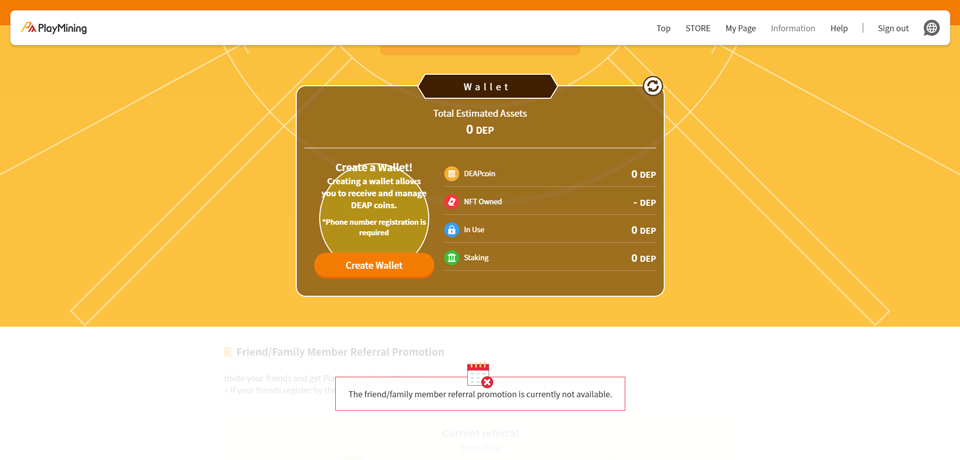This screenshot has height=460, width=960.
Task: Go to the Top menu item
Action: click(x=663, y=28)
